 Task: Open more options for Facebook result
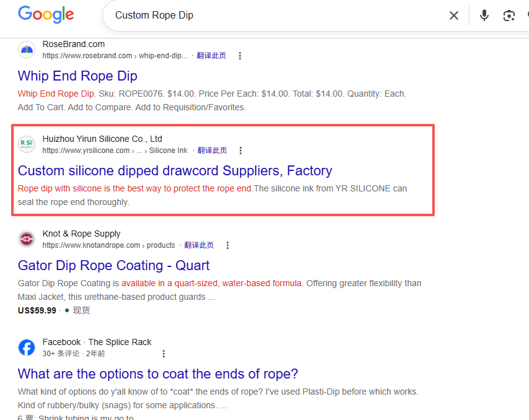pyautogui.click(x=164, y=354)
